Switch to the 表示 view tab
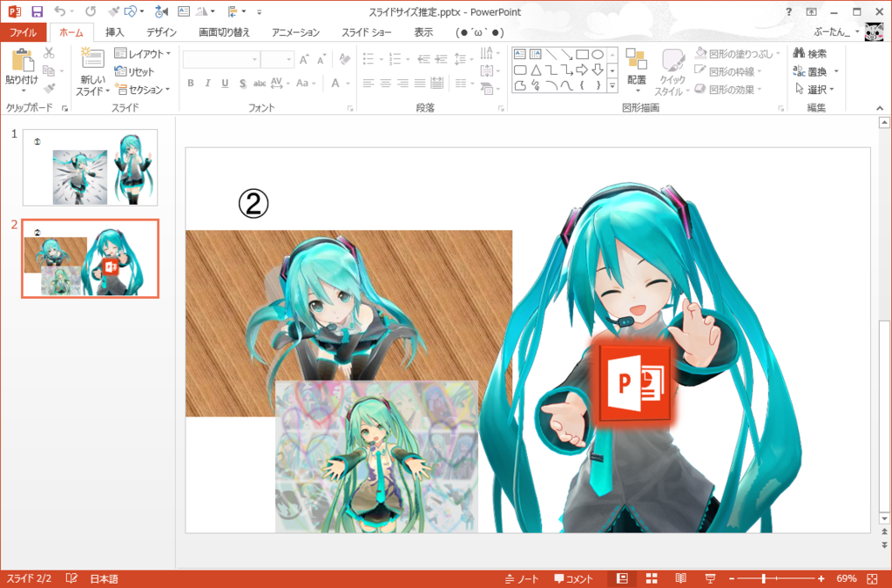The height and width of the screenshot is (588, 892). coord(423,32)
